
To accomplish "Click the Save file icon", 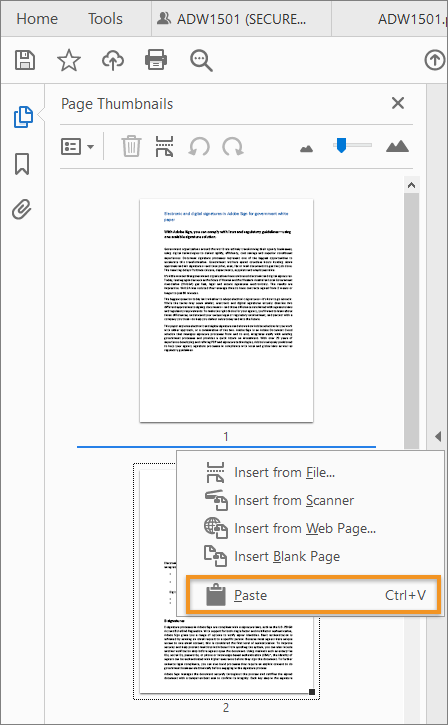I will pyautogui.click(x=25, y=60).
